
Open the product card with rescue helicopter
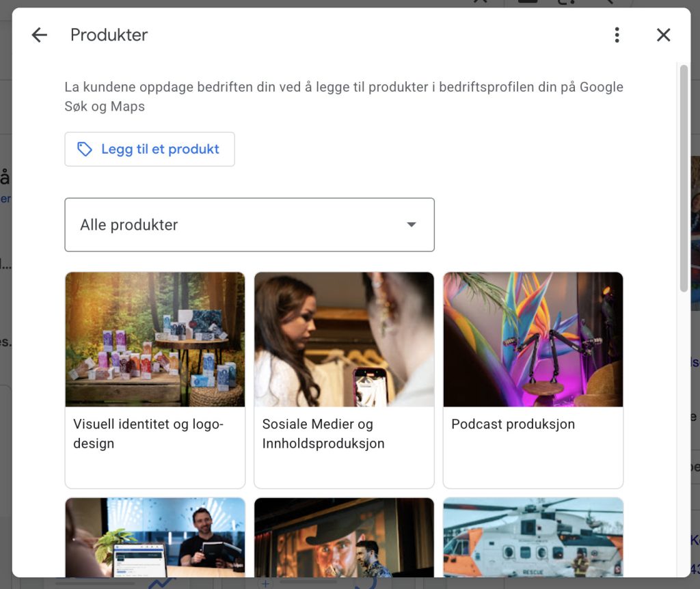[533, 537]
